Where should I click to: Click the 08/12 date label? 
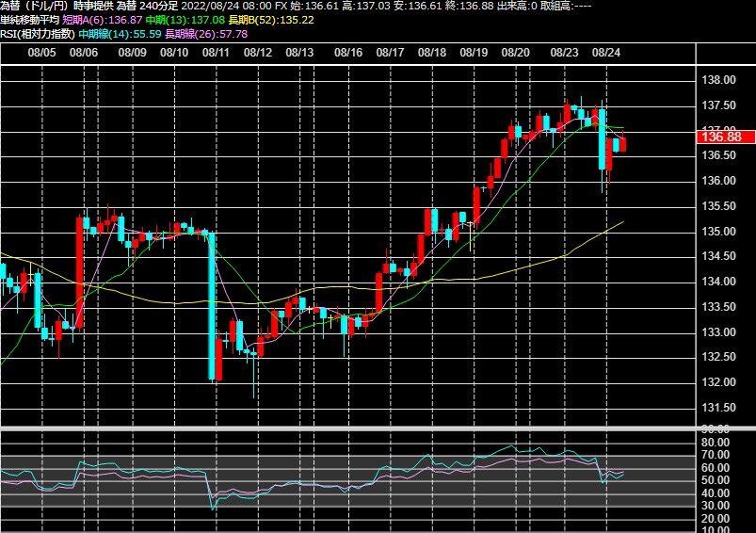257,53
